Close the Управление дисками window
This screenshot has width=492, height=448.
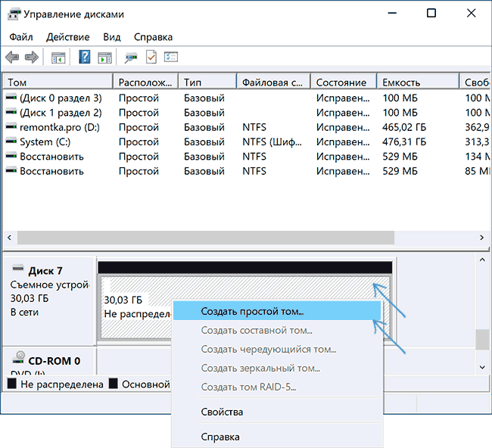click(x=472, y=13)
